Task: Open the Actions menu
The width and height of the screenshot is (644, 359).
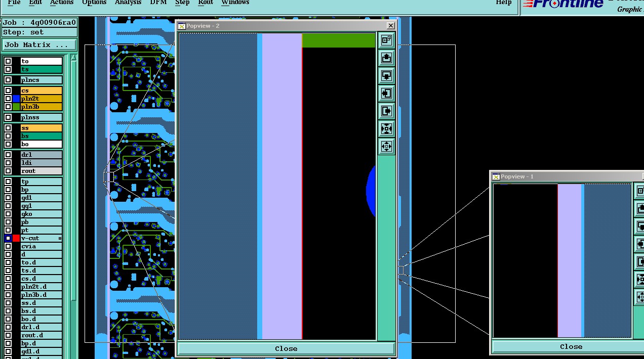Action: [x=62, y=3]
